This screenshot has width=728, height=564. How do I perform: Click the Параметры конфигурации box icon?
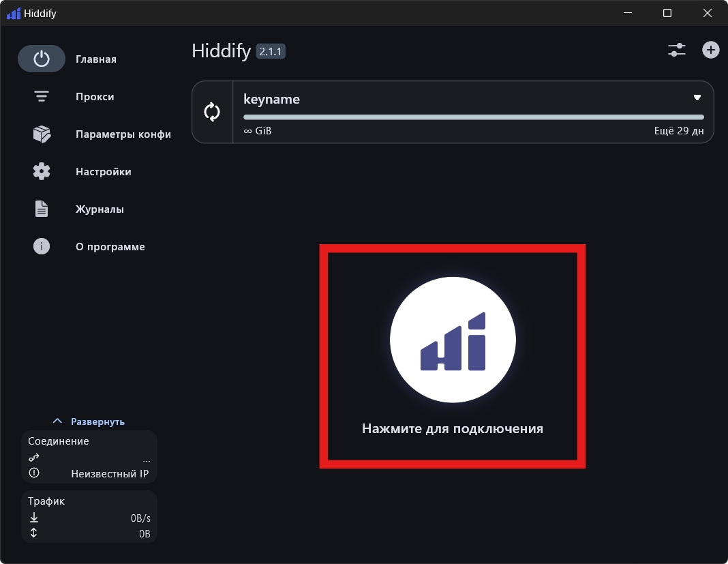coord(42,134)
